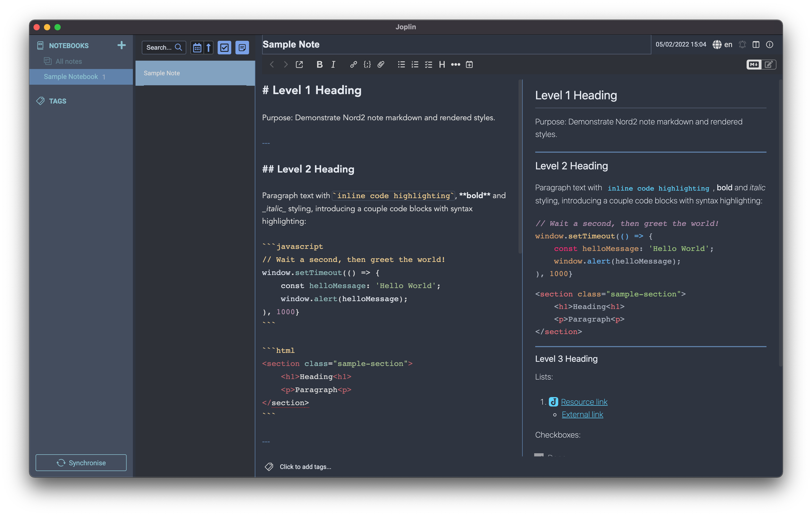Open the Synchronise function
812x516 pixels.
tap(82, 463)
